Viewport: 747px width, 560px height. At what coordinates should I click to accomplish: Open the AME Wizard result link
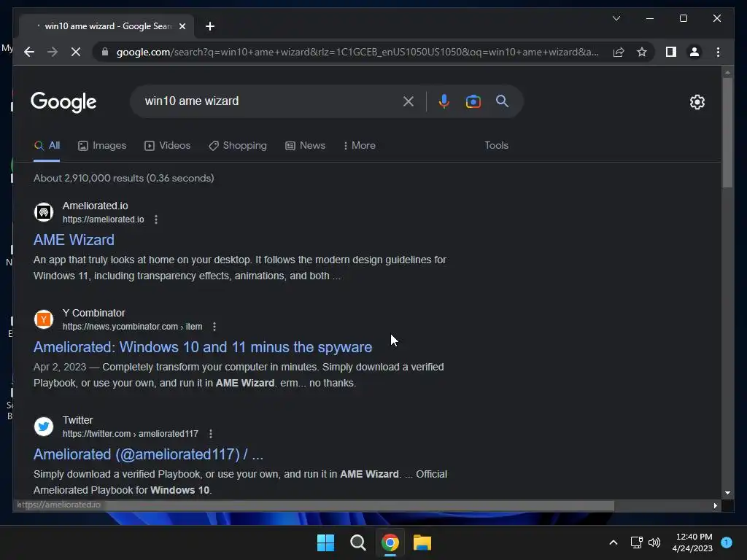(x=74, y=239)
